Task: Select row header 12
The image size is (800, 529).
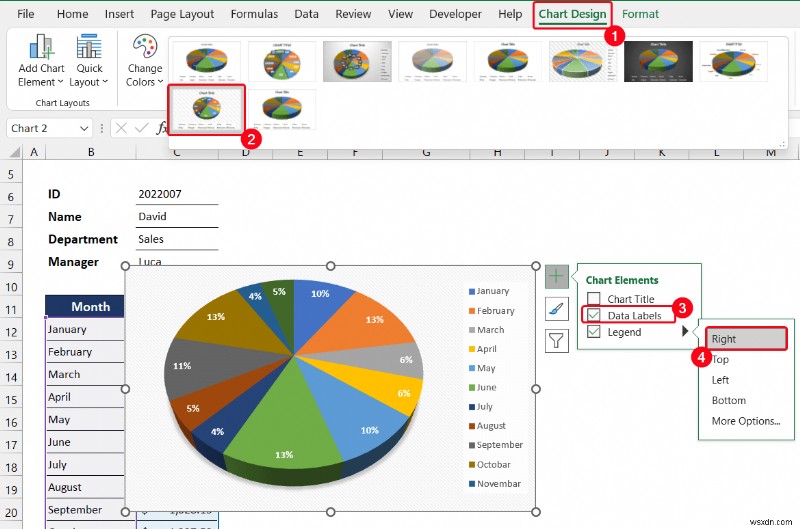Action: coord(11,332)
